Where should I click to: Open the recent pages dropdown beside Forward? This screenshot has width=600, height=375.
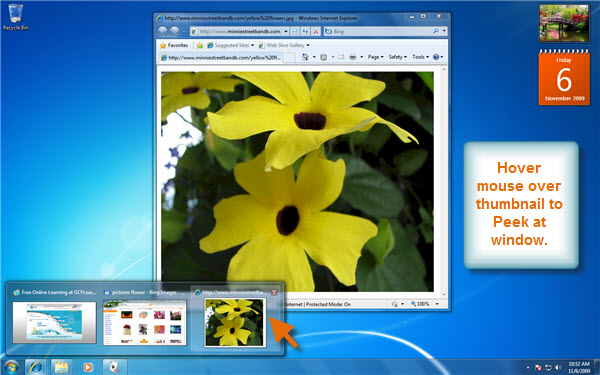(184, 31)
